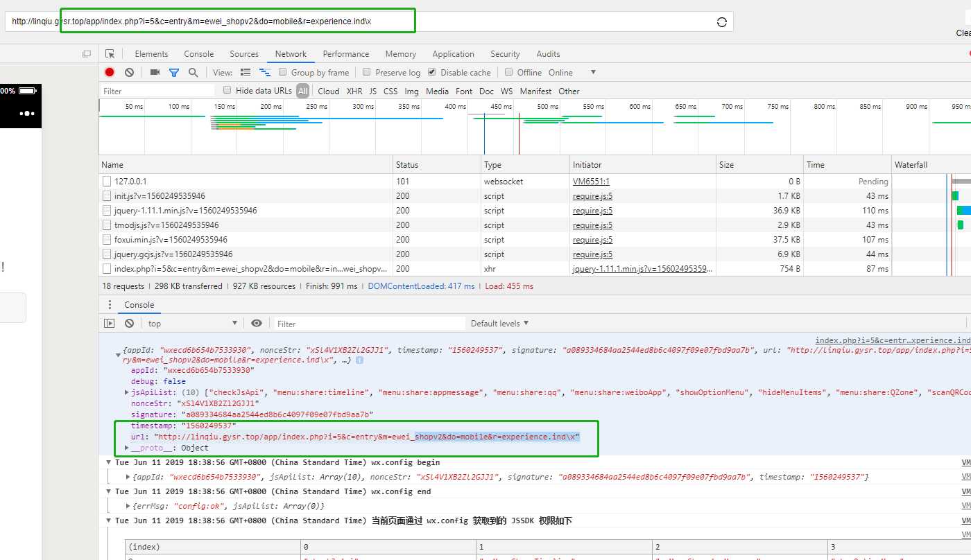
Task: Sort requests by the Name column
Action: [246, 165]
